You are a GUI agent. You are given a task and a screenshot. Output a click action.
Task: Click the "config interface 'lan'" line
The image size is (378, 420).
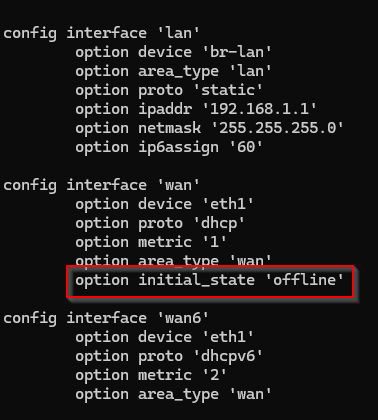[102, 34]
